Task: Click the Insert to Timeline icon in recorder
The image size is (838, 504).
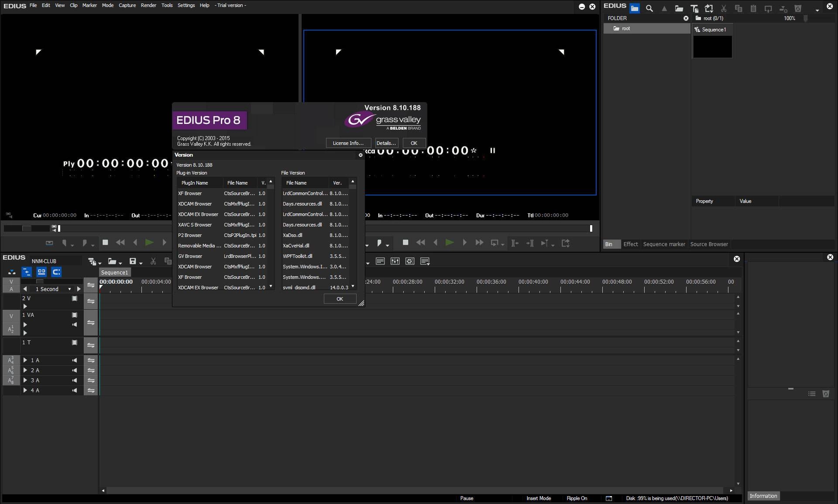Action: coord(515,243)
